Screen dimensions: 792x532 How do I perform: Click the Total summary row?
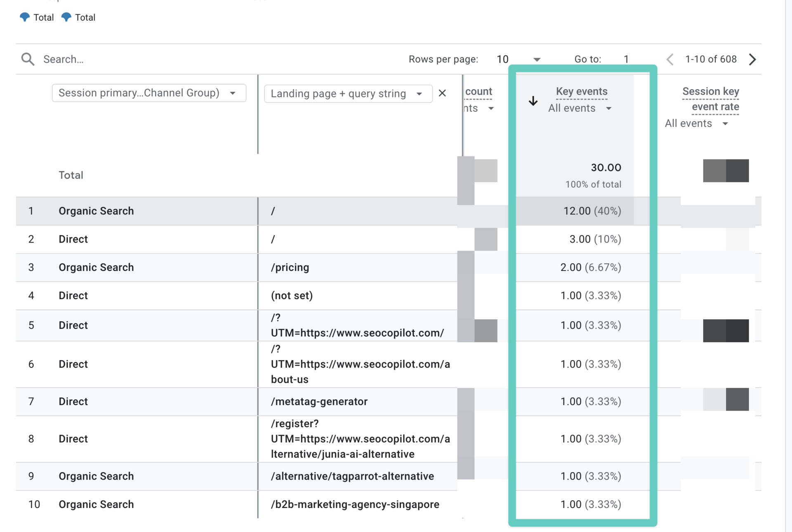tap(71, 175)
